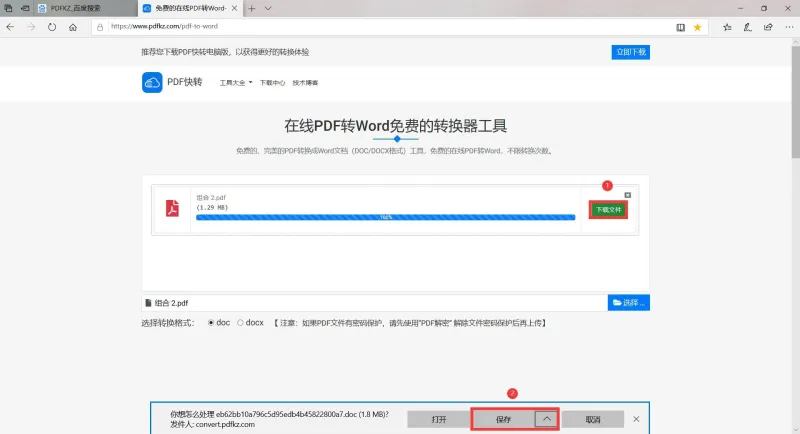Click the 选择 file browse button

[629, 302]
